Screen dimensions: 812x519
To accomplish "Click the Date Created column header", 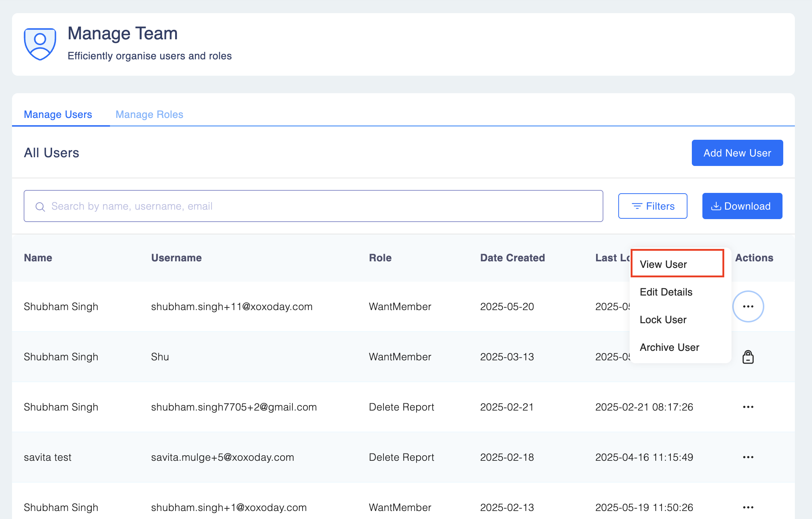I will [x=512, y=258].
